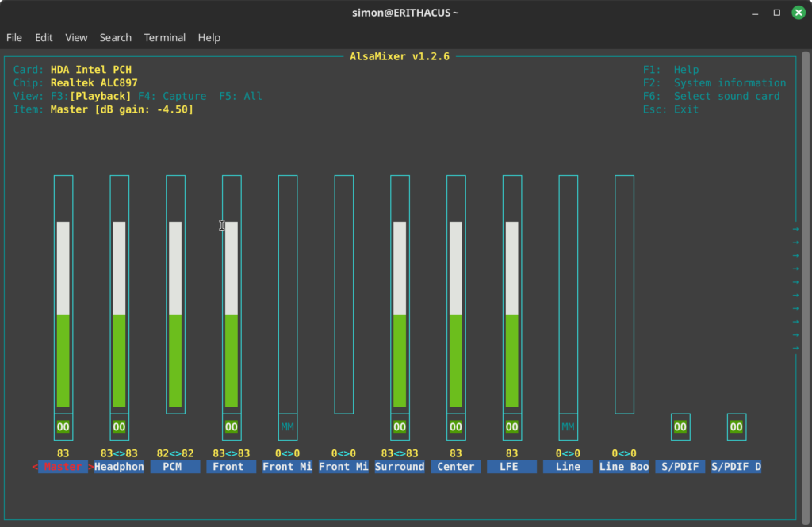Toggle mute on the Headphone channel
The height and width of the screenshot is (527, 812).
[x=119, y=426]
